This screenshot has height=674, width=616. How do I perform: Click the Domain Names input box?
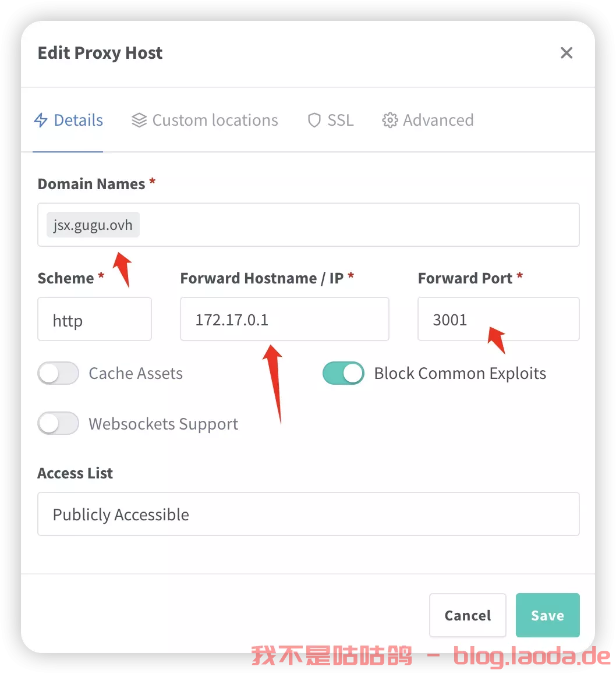pos(308,225)
